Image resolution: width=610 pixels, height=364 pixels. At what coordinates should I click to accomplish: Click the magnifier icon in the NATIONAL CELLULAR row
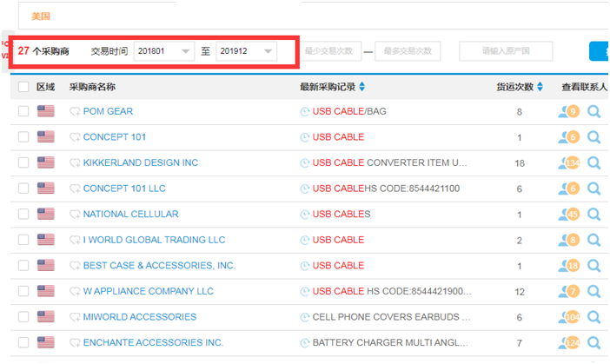pos(593,215)
